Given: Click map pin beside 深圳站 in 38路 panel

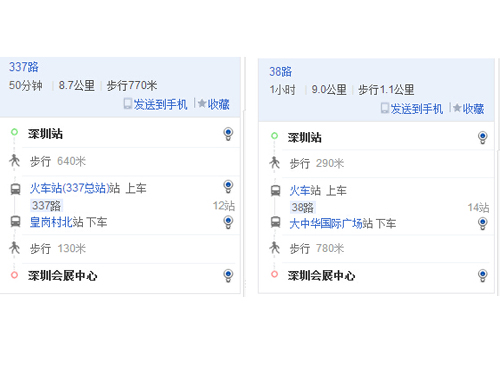Looking at the screenshot, I should pos(482,137).
